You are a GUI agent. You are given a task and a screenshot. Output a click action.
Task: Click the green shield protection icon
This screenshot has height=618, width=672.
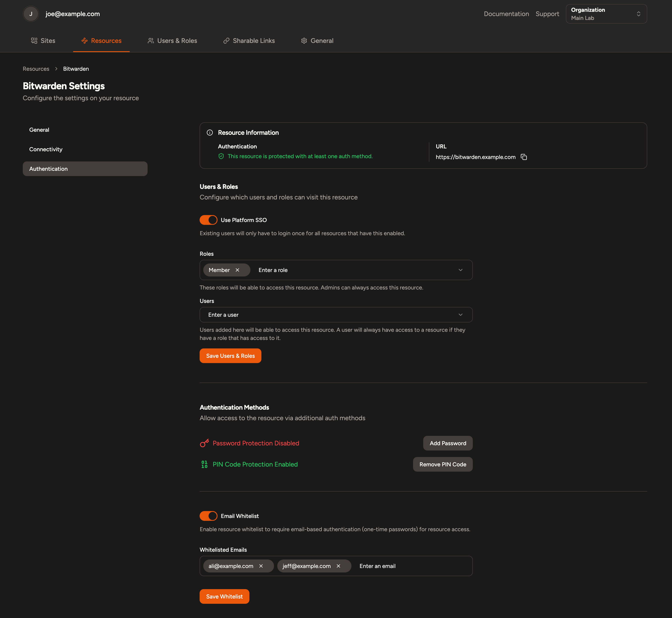pyautogui.click(x=221, y=157)
